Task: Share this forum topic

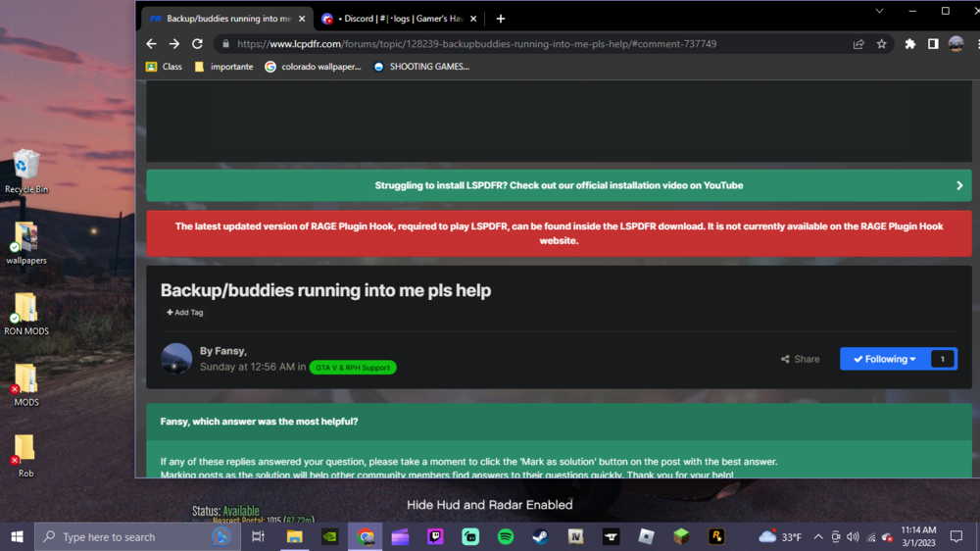Action: pos(800,359)
